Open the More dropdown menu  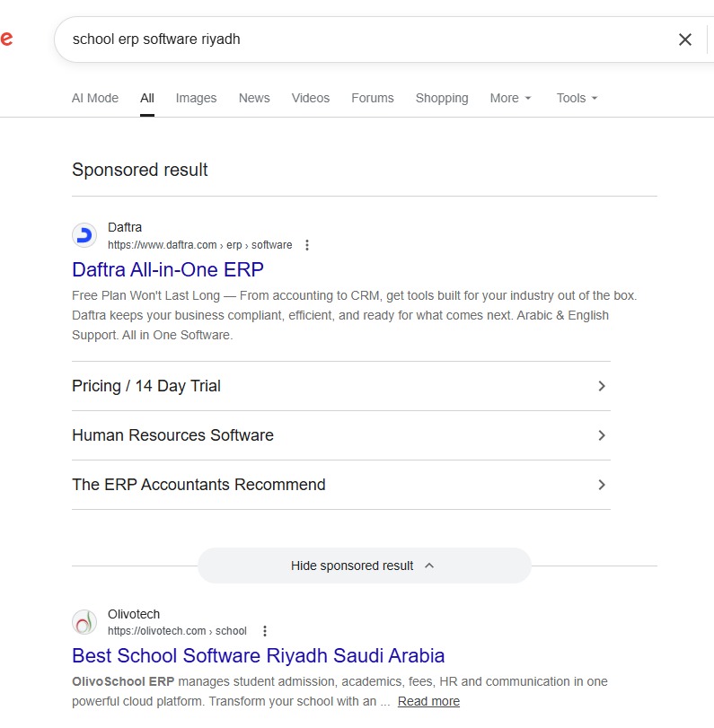510,98
